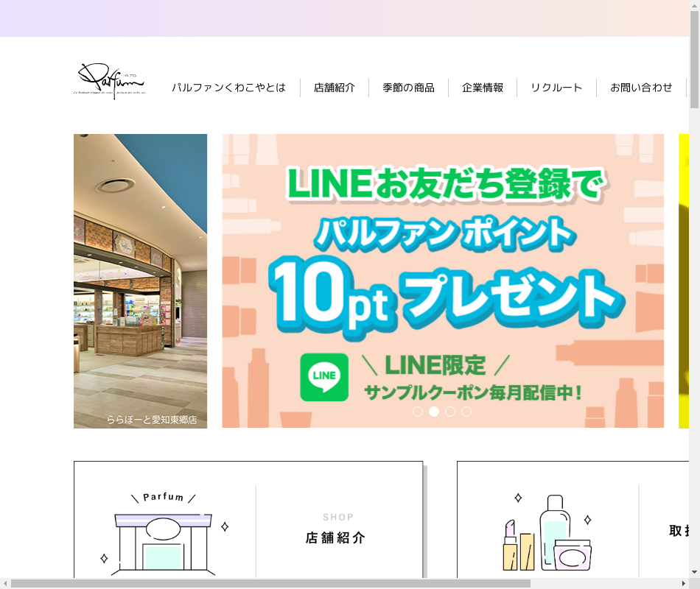Open 企業情報 navigation item
This screenshot has height=589, width=700.
coord(483,88)
